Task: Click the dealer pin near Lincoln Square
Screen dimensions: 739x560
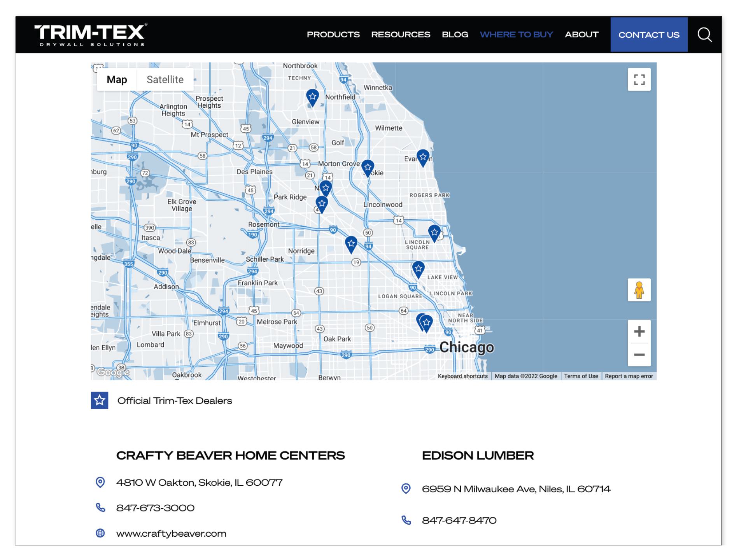Action: coord(434,233)
